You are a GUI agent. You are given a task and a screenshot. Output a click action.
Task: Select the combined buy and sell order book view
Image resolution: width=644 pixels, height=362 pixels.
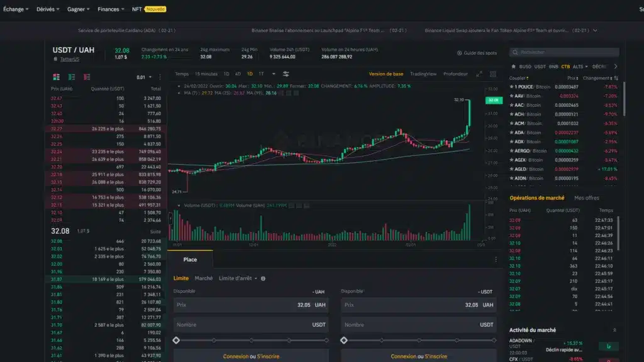click(56, 77)
